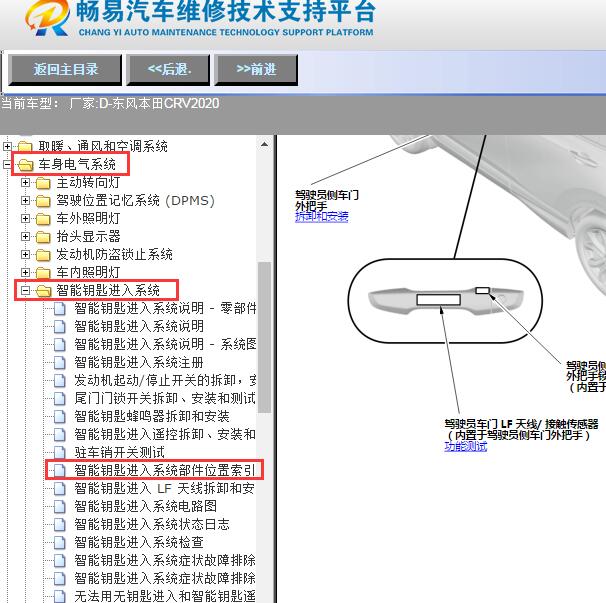Open 智能钥匙进入系统说明 - 零部件 page
Screen dimensions: 606x603
[165, 308]
